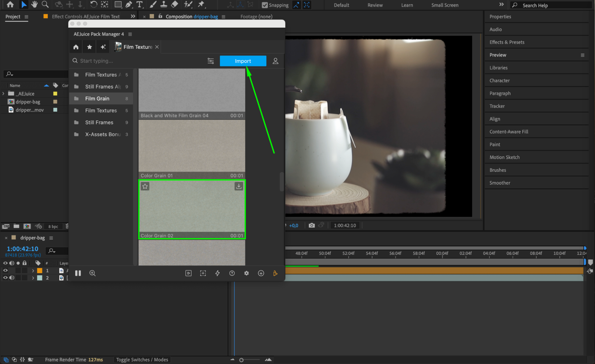Click the download icon on Color Grain 02

click(x=239, y=186)
